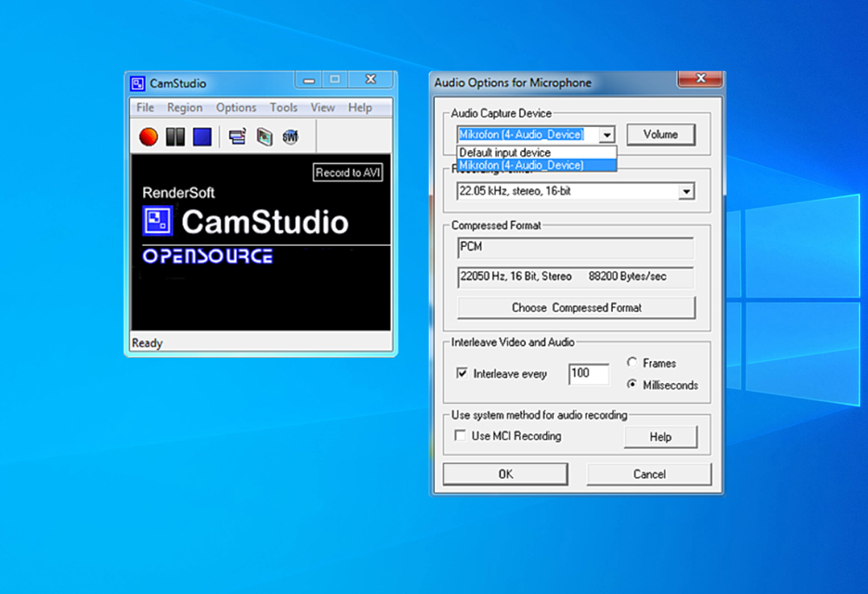Image resolution: width=868 pixels, height=594 pixels.
Task: Click the Volume button
Action: coord(661,135)
